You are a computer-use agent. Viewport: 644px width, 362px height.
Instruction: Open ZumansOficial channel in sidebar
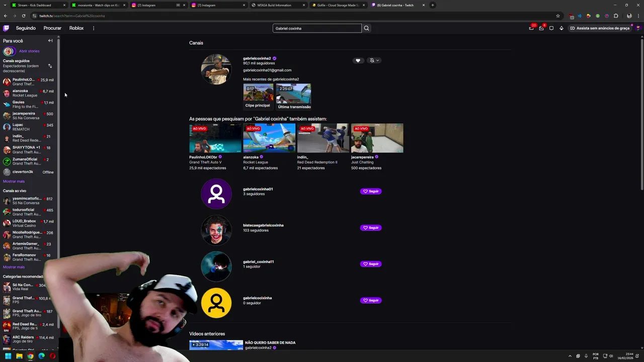[29, 161]
